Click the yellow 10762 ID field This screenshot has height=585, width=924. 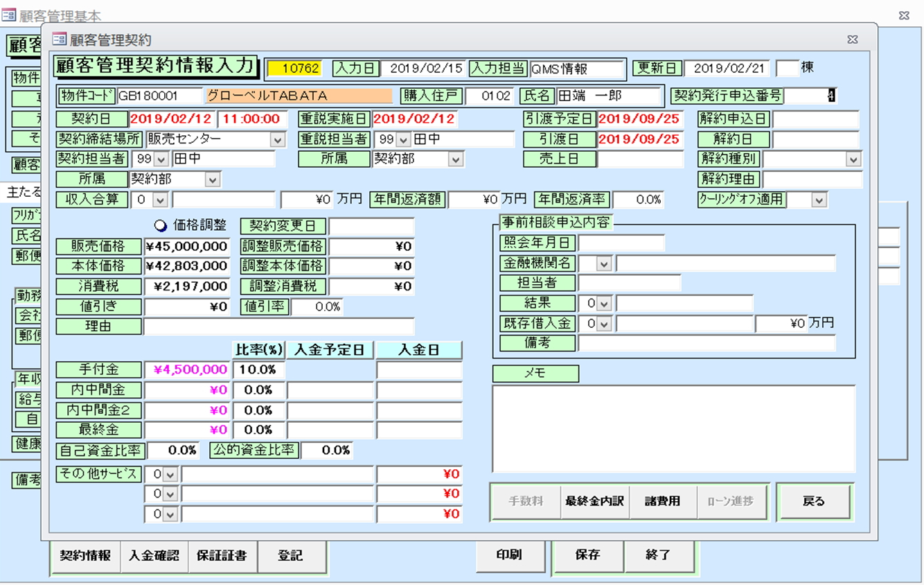[294, 69]
